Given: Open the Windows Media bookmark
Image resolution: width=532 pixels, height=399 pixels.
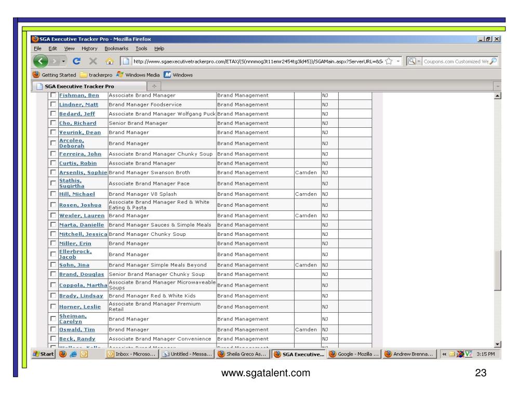Looking at the screenshot, I should pyautogui.click(x=138, y=75).
